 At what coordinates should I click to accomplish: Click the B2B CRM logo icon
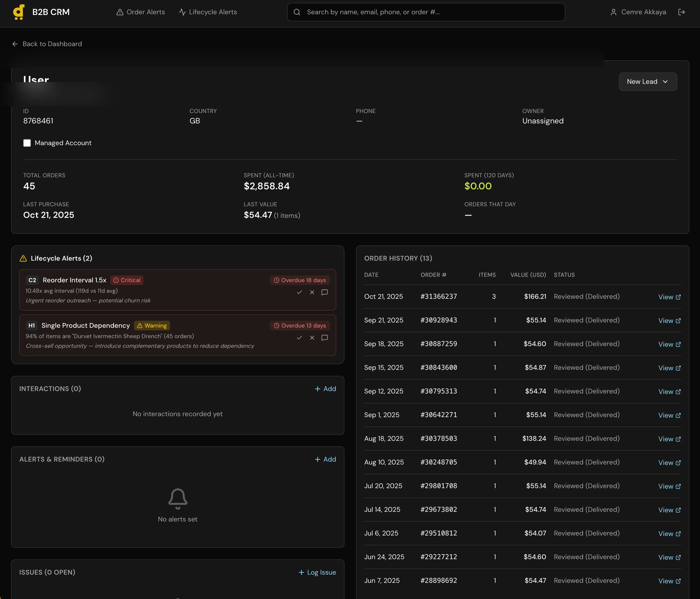click(18, 12)
